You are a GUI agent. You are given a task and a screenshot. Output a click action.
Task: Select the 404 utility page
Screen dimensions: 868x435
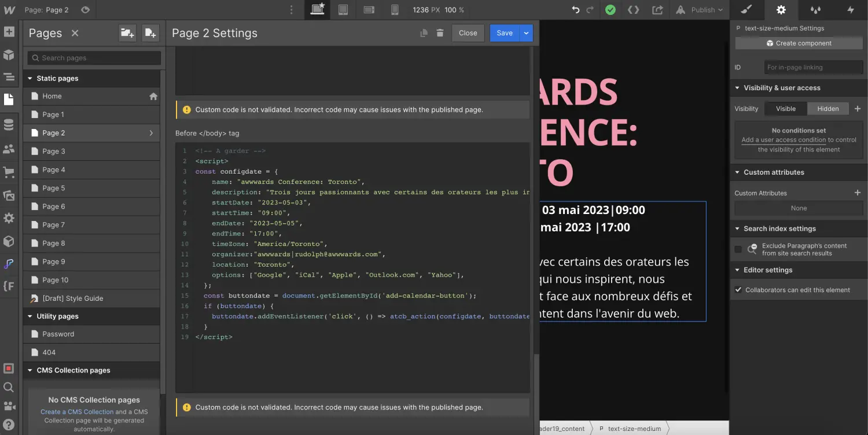coord(91,352)
